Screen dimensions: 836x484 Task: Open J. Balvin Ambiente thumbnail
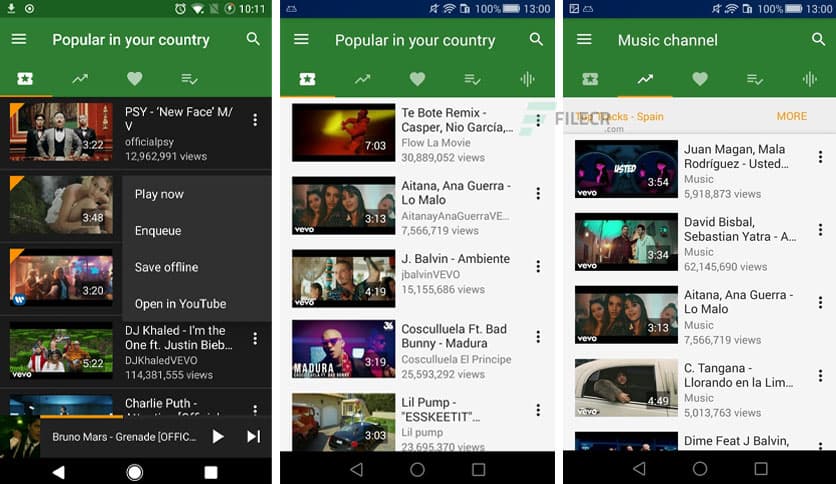[344, 278]
